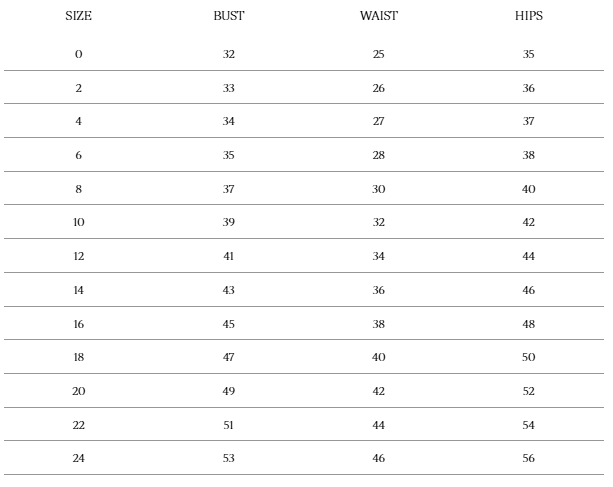
Task: Select the bust value for size 2
Action: (228, 88)
